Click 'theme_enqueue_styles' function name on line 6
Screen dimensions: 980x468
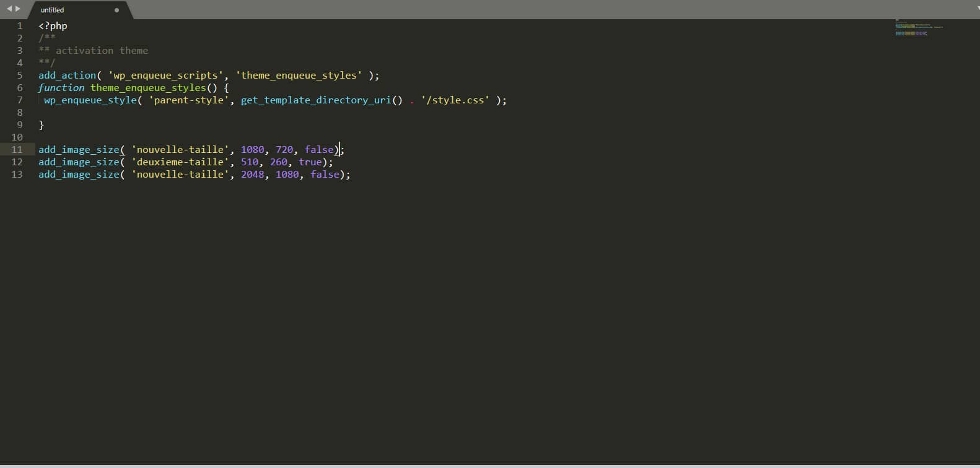148,87
